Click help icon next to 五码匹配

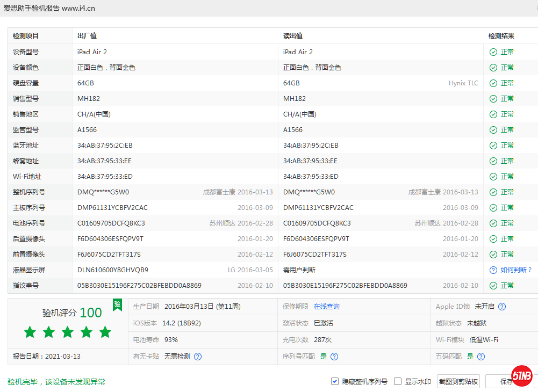pos(481,357)
